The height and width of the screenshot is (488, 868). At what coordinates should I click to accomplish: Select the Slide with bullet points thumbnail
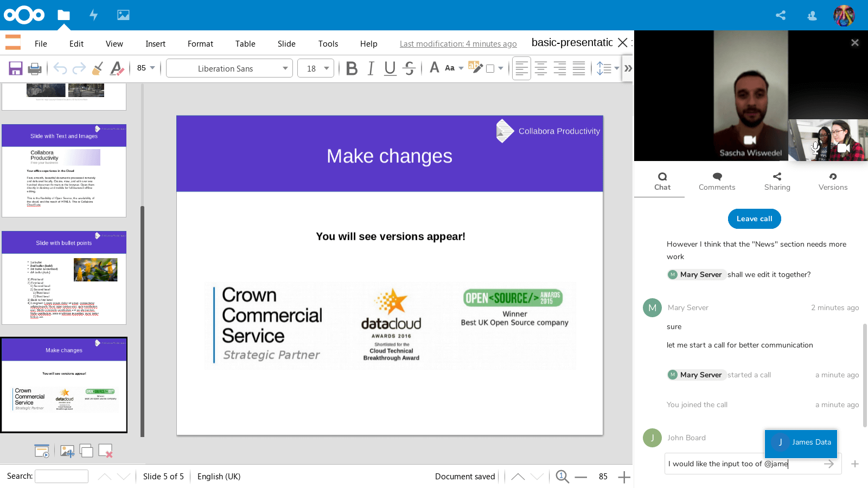click(x=64, y=278)
